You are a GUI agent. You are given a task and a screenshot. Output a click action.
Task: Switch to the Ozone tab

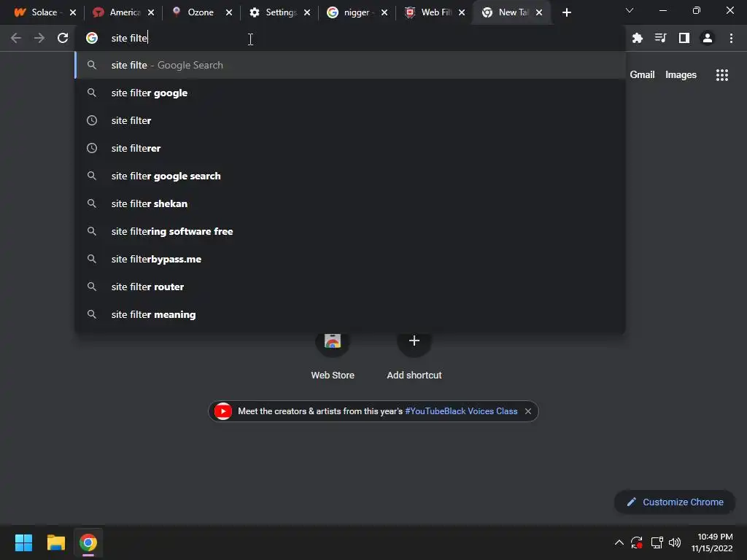coord(202,12)
